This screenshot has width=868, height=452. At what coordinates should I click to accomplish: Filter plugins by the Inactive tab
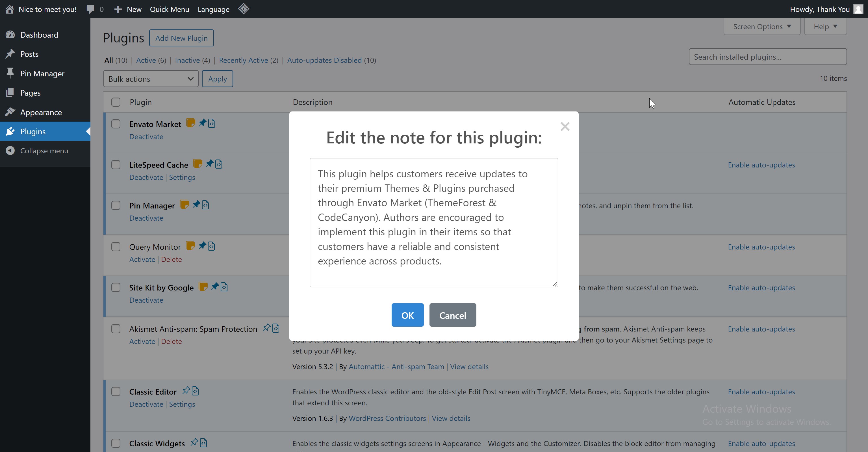pos(187,60)
